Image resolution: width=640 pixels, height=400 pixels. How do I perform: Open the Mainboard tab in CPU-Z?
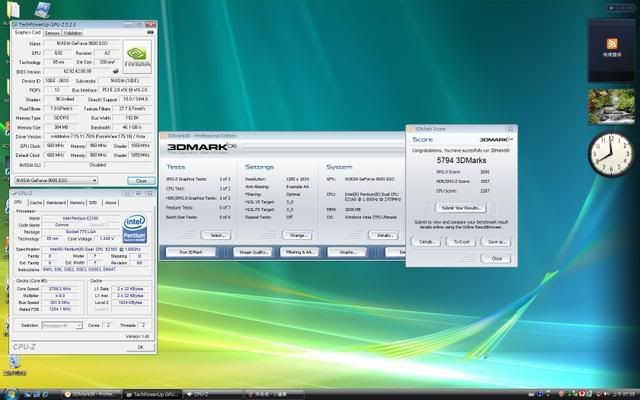tap(56, 203)
